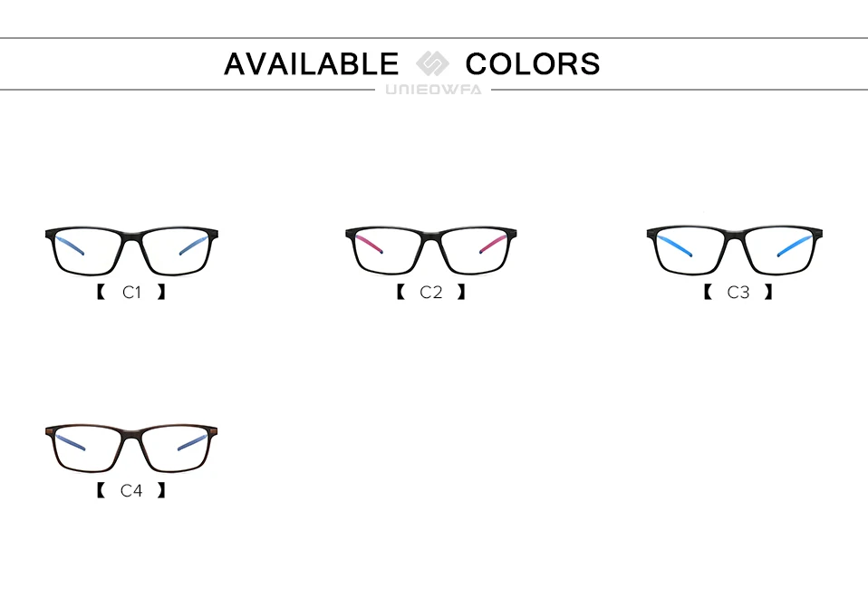Click the C3 color label
The width and height of the screenshot is (868, 598).
pos(738,292)
